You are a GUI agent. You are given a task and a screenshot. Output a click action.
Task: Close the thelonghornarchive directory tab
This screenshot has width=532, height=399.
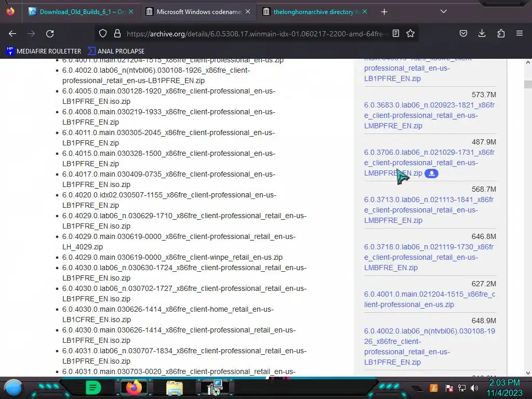[365, 11]
